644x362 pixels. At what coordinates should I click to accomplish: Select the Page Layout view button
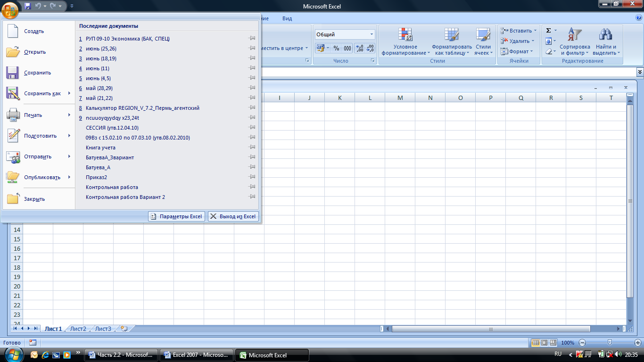point(544,343)
